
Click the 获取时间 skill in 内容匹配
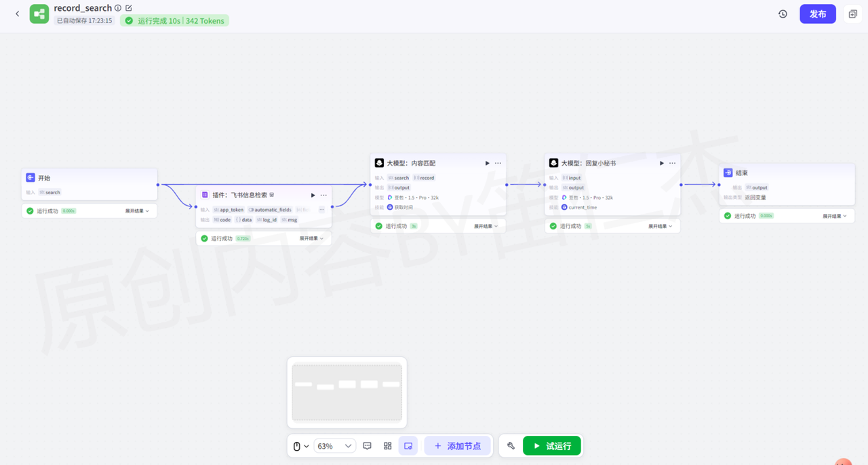click(399, 207)
